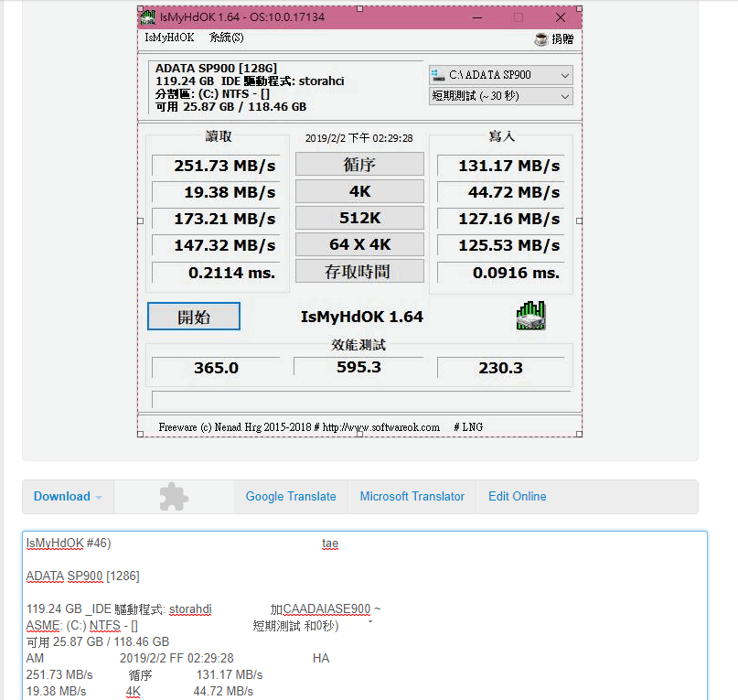Click the empty progress bar below scores
The width and height of the screenshot is (738, 700).
[361, 400]
